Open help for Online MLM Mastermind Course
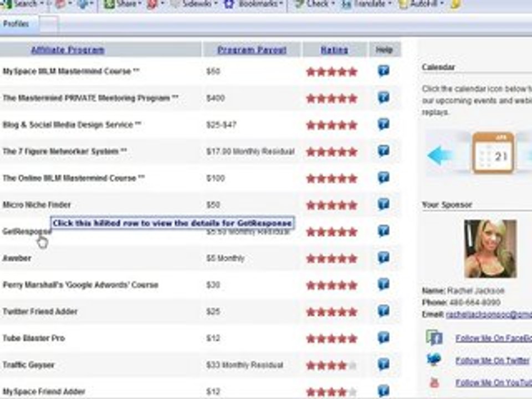 pos(383,178)
